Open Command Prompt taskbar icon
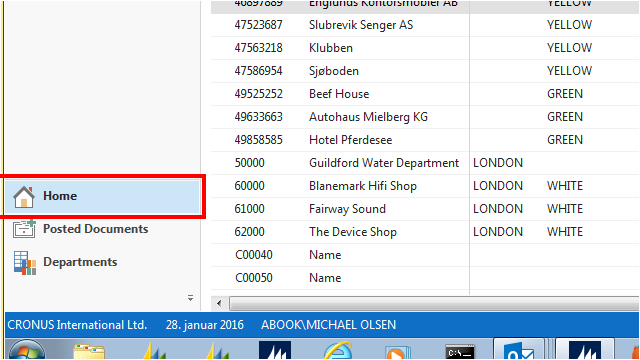Screen dimensions: 640x360 click(x=460, y=352)
